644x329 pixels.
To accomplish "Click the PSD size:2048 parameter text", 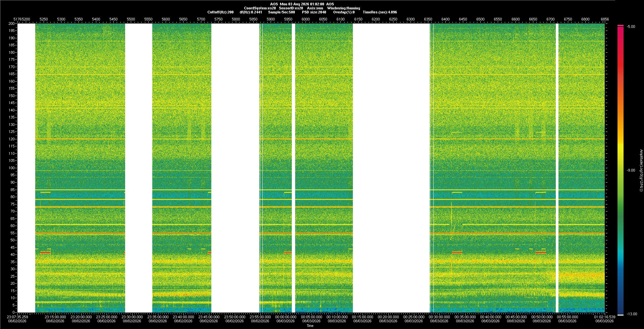I will [314, 12].
